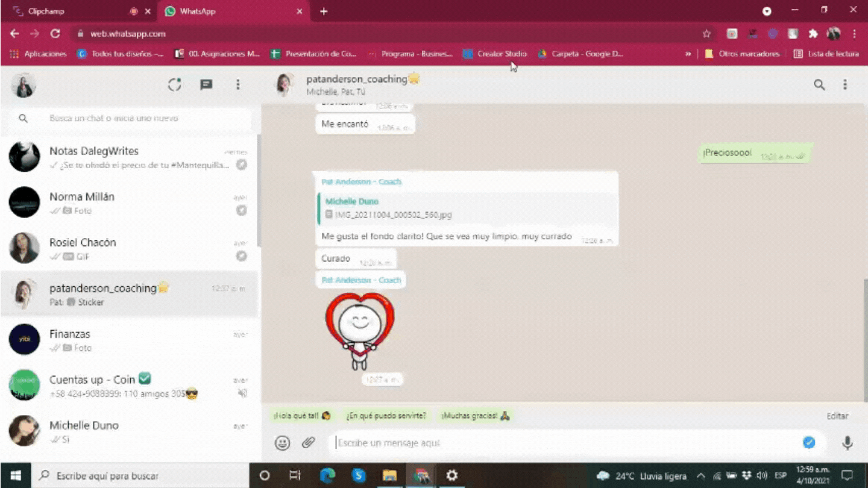Show hidden tray icons chevron
The width and height of the screenshot is (868, 488).
[x=700, y=475]
